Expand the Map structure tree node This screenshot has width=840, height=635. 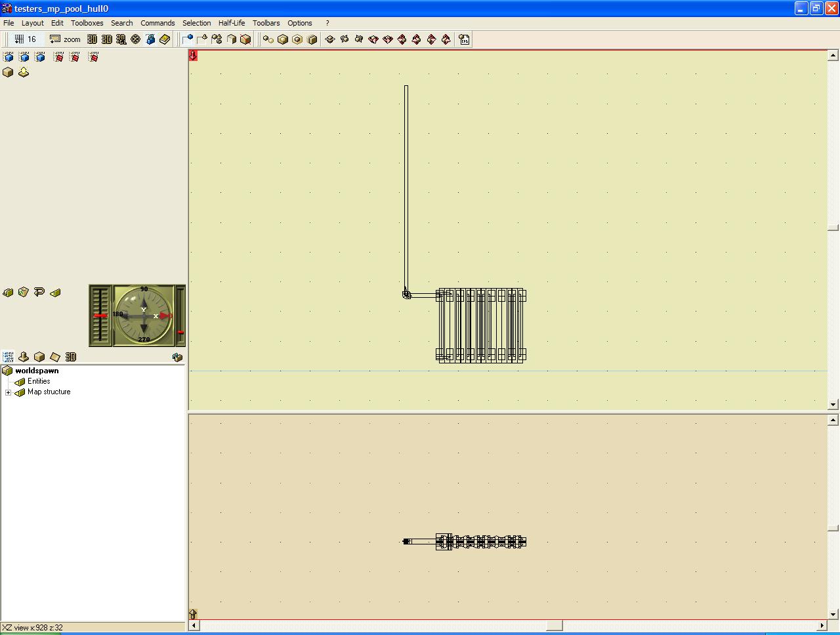coord(8,392)
